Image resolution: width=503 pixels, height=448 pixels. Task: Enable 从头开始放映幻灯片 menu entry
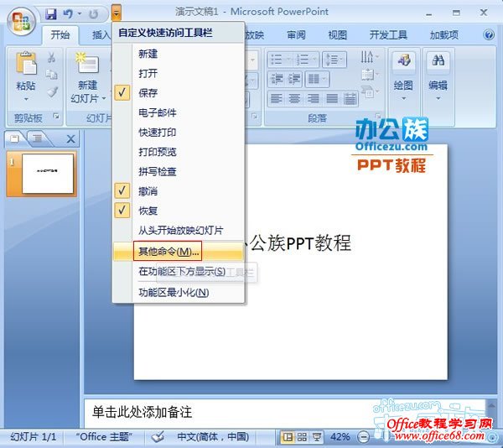(179, 231)
